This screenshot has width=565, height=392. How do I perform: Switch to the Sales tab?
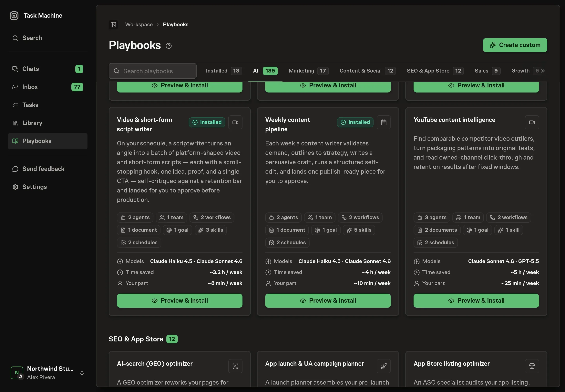pyautogui.click(x=487, y=71)
